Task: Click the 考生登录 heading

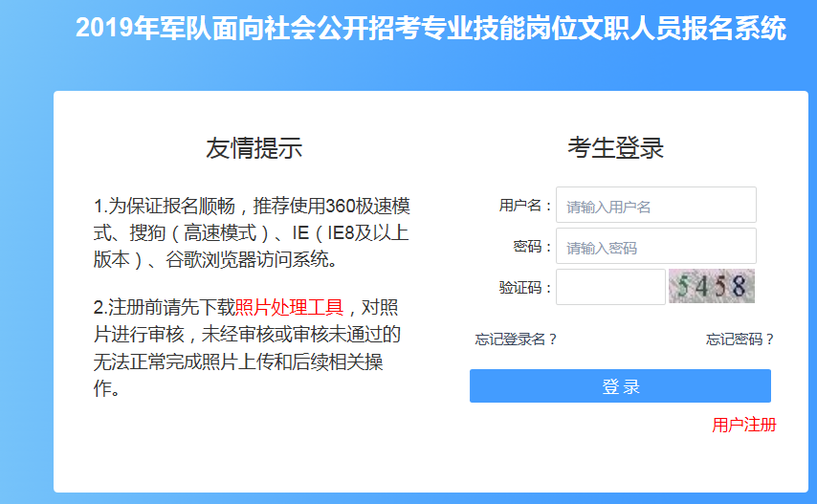Action: (615, 148)
